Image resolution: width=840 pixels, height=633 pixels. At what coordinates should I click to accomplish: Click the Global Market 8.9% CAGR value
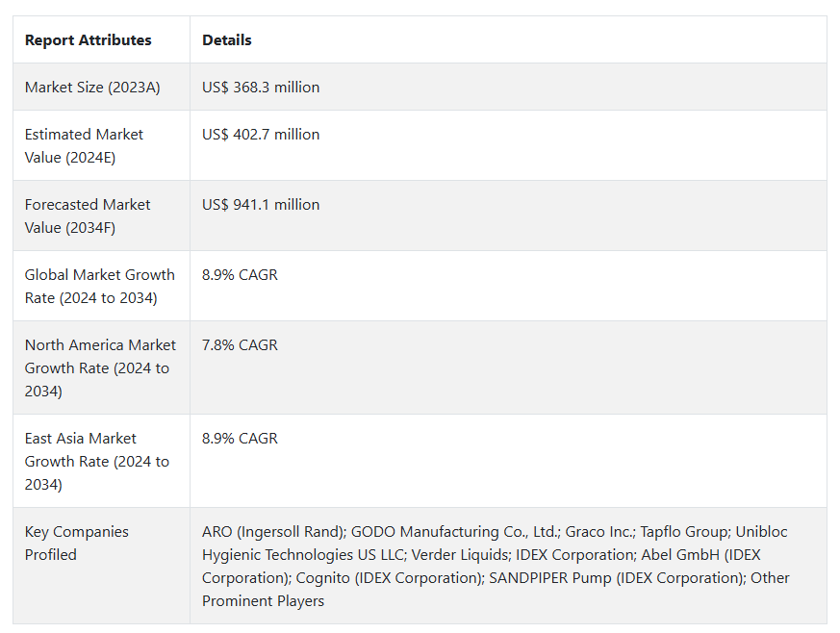(240, 275)
